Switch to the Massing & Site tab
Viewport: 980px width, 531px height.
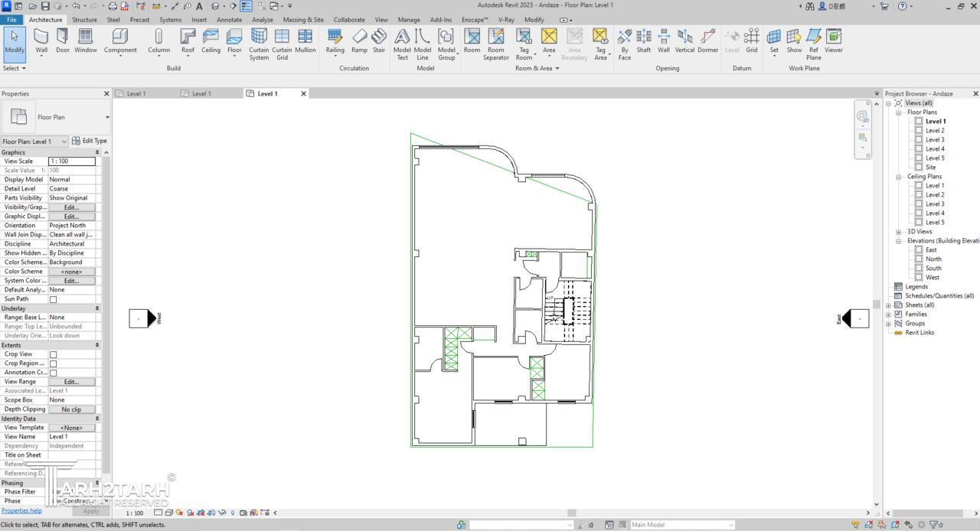click(303, 20)
